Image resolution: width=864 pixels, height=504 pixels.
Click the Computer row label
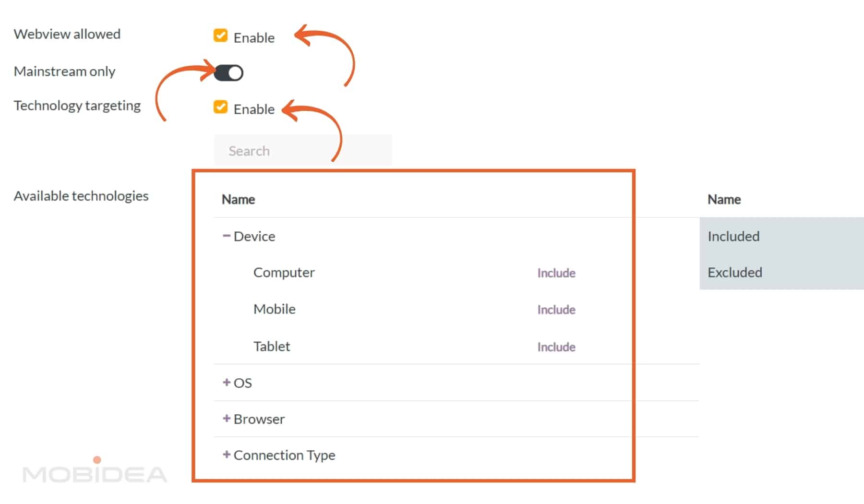(284, 273)
